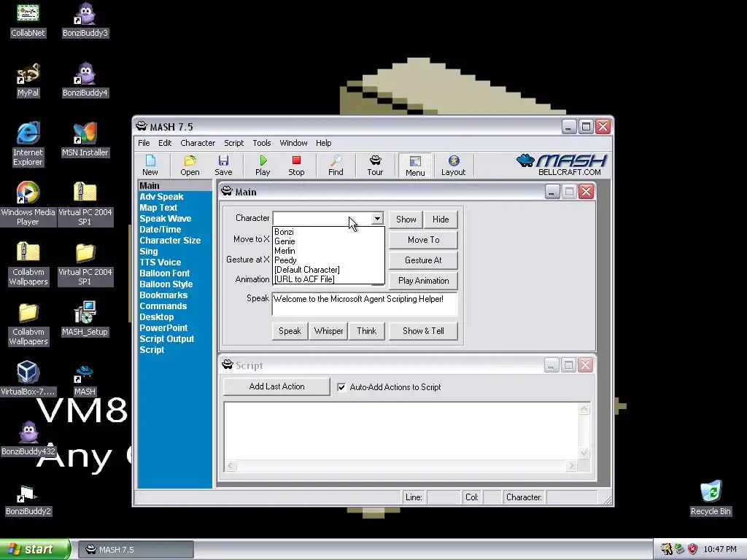This screenshot has height=560, width=747.
Task: Select the Windows Media Player desktop icon
Action: pos(28,203)
